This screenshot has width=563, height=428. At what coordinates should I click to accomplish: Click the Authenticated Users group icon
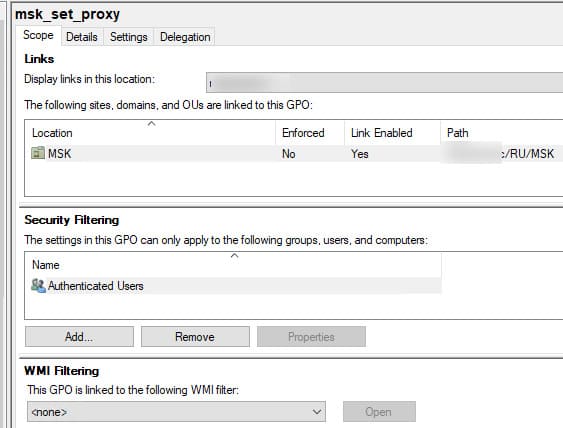click(38, 286)
